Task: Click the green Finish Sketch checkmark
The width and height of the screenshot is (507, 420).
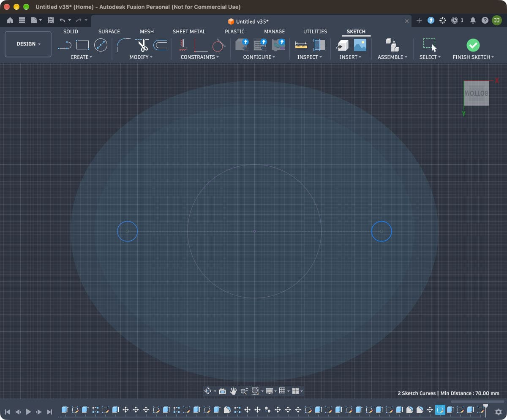Action: [473, 45]
